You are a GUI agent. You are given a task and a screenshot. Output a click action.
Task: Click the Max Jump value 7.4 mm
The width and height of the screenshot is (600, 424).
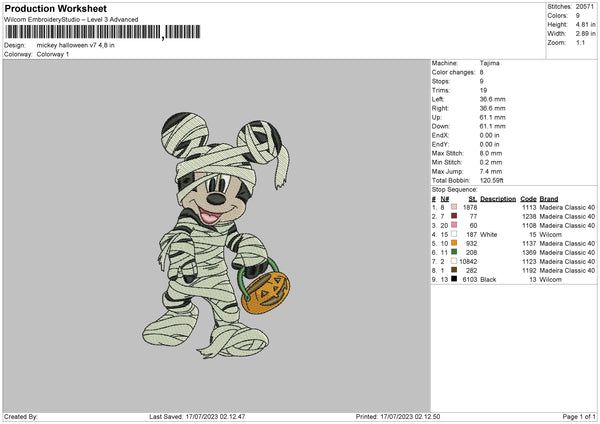(x=491, y=171)
